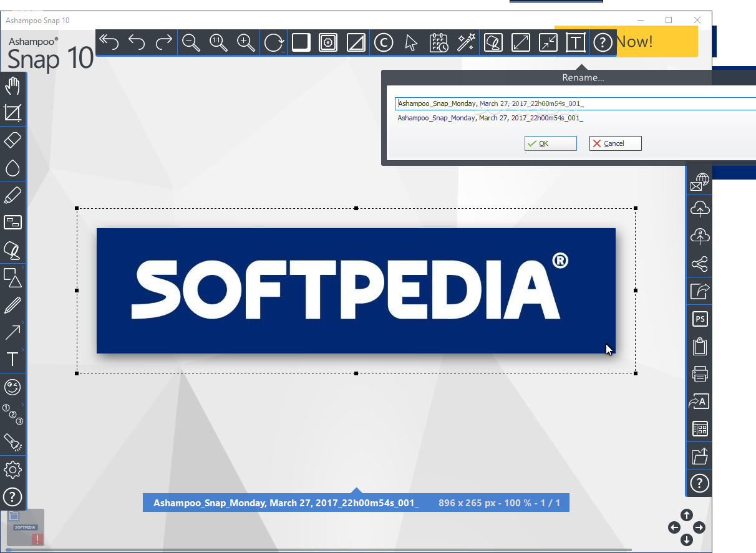Image resolution: width=756 pixels, height=553 pixels.
Task: Upload capture to cloud icon
Action: click(700, 209)
